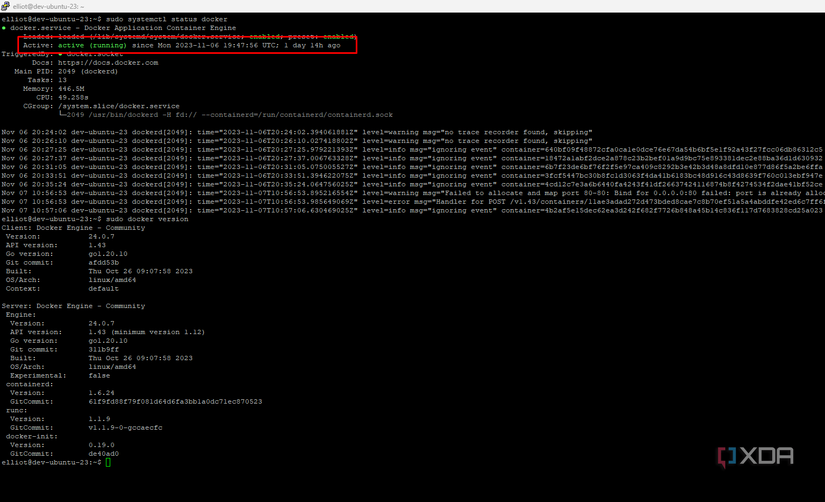Viewport: 825px width, 502px height.
Task: Click the containerd GitCommit hash starting 61f9fd88
Action: 175,401
